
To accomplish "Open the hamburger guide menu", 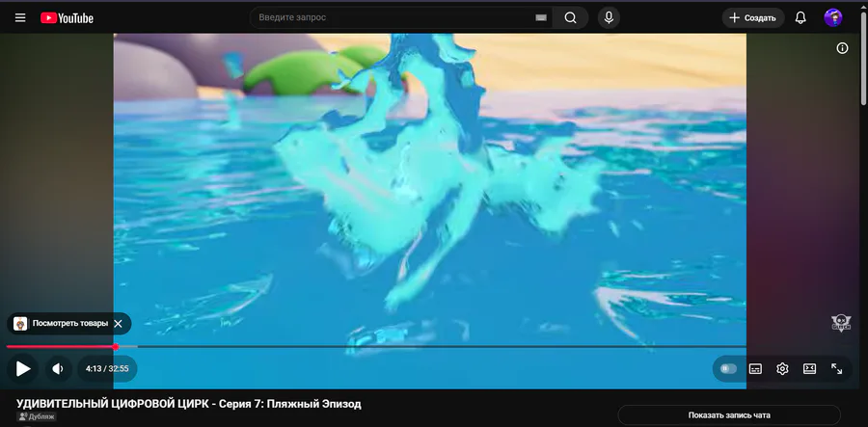I will point(20,17).
